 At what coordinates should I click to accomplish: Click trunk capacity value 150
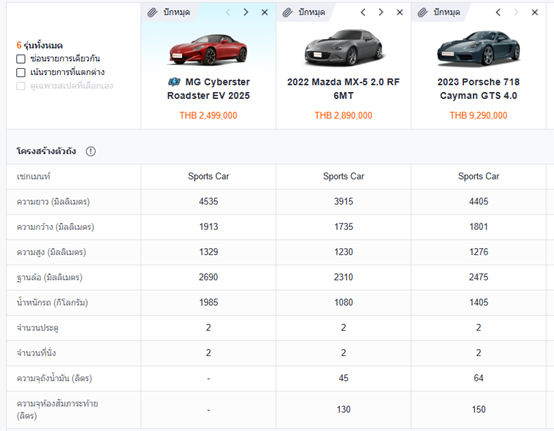click(478, 410)
